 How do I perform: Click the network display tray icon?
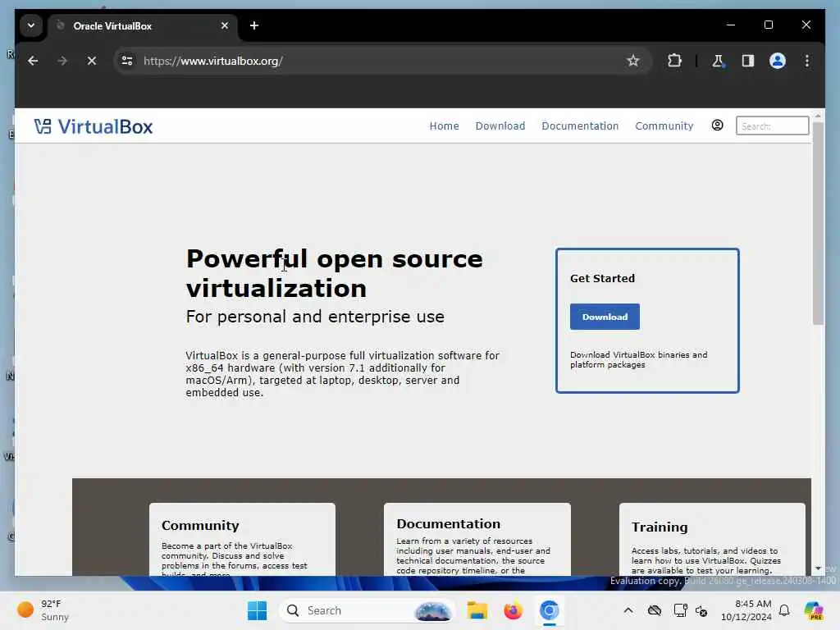tap(680, 610)
